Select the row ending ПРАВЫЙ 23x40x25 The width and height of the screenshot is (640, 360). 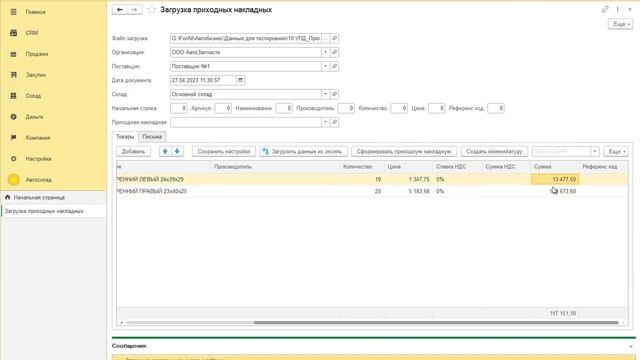click(x=372, y=191)
